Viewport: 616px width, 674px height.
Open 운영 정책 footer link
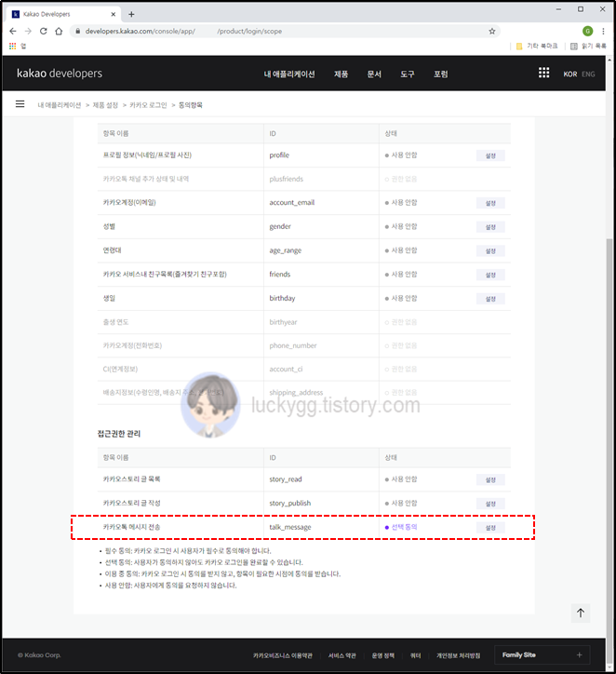click(x=383, y=655)
